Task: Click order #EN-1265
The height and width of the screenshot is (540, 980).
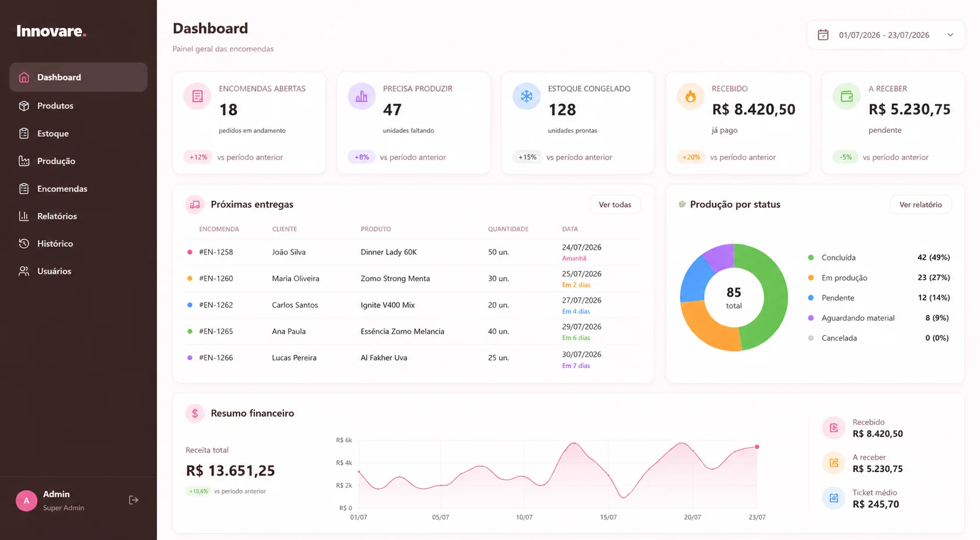Action: [x=216, y=331]
